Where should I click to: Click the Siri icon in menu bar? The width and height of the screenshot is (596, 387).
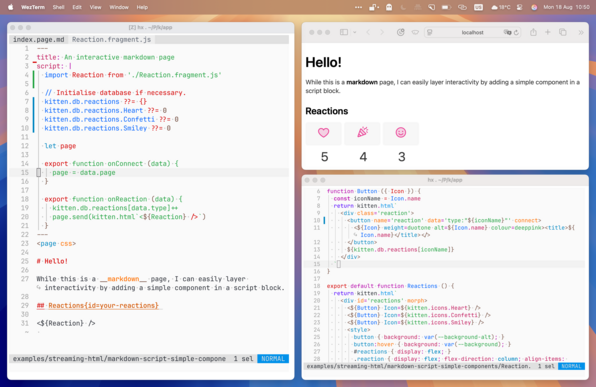point(534,7)
